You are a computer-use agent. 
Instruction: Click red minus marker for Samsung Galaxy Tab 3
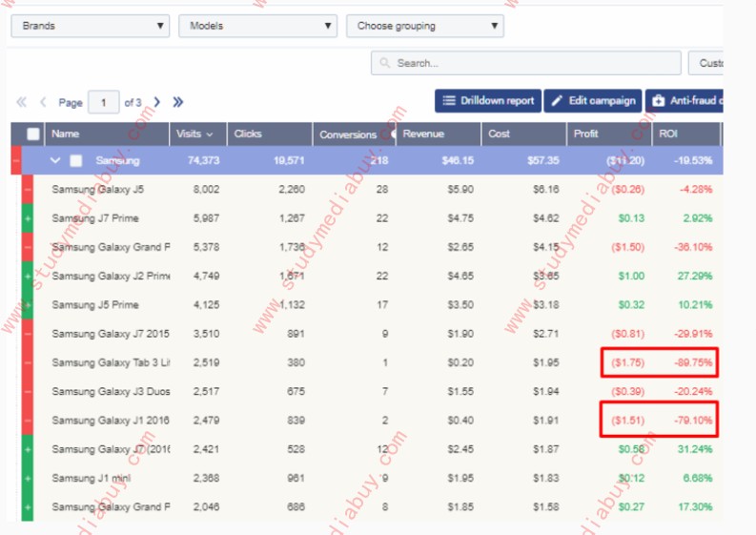pyautogui.click(x=28, y=362)
